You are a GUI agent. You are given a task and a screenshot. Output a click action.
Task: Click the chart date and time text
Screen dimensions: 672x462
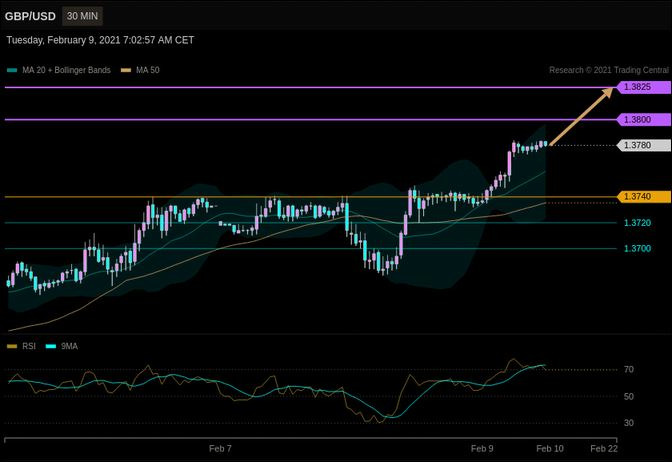point(100,40)
